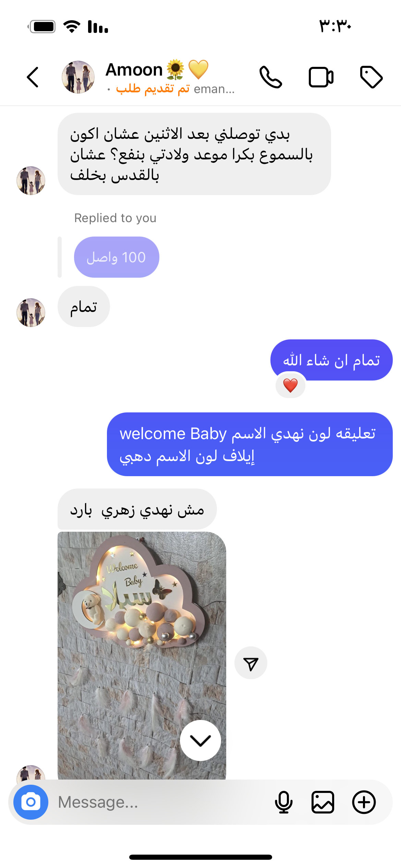The height and width of the screenshot is (868, 401).
Task: Select the 'مش نهدي زهري بارد' message
Action: (x=137, y=509)
